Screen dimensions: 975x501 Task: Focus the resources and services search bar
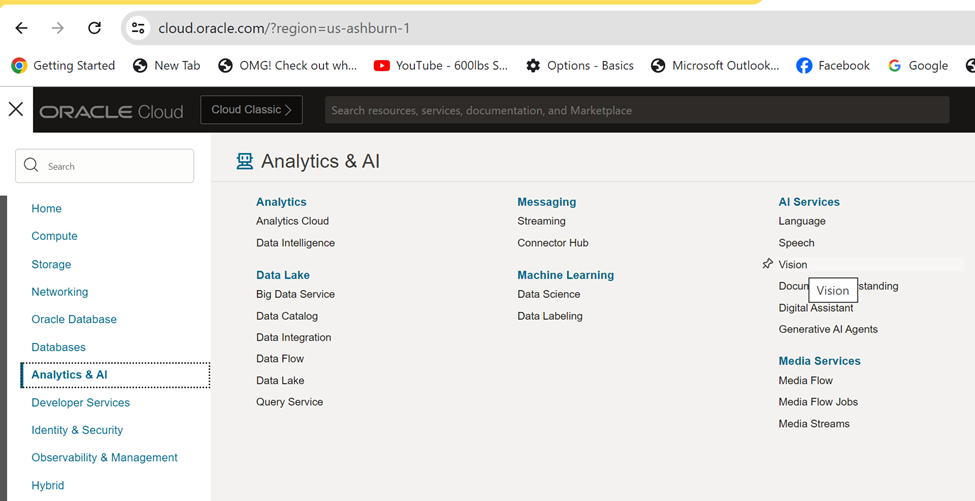(637, 110)
